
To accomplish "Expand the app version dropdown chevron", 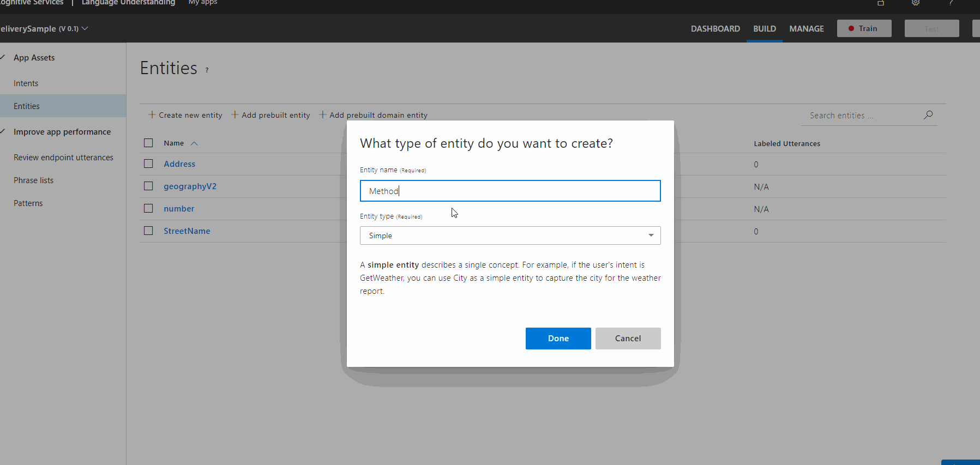I will [x=85, y=28].
